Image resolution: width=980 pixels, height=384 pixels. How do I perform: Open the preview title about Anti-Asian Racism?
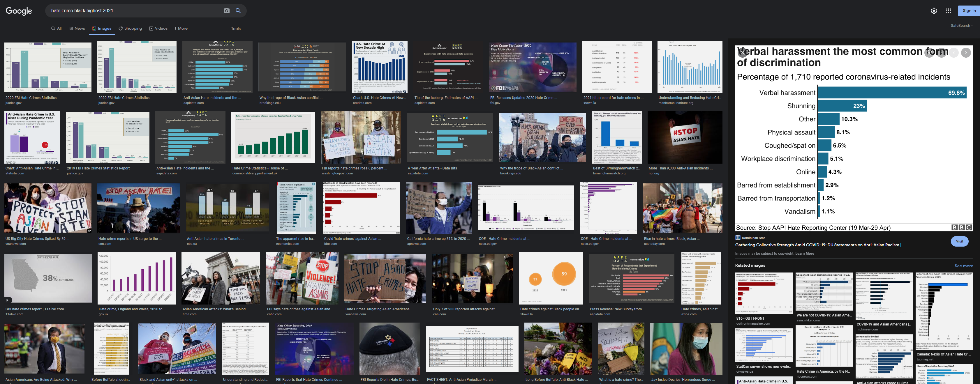[x=818, y=245]
